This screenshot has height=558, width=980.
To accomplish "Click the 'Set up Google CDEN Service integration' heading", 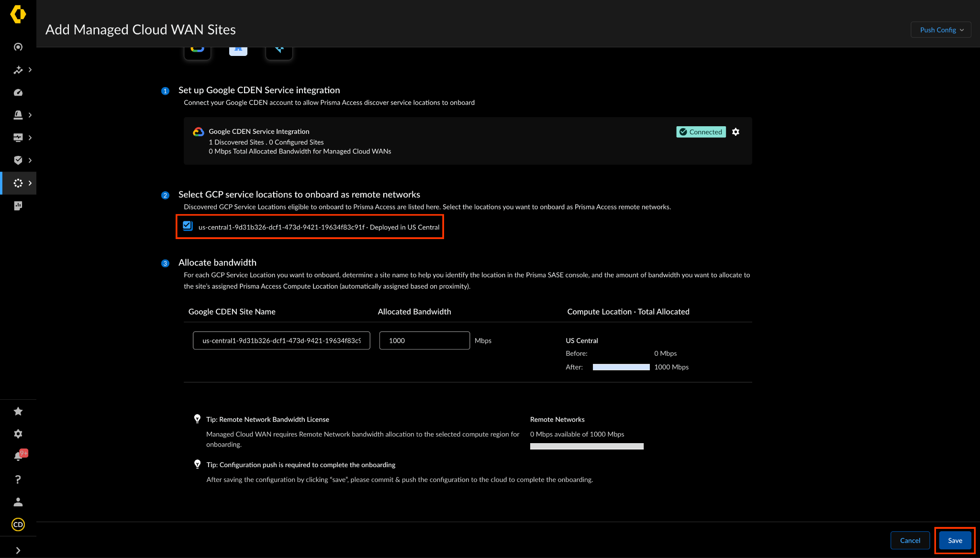I will (x=259, y=90).
